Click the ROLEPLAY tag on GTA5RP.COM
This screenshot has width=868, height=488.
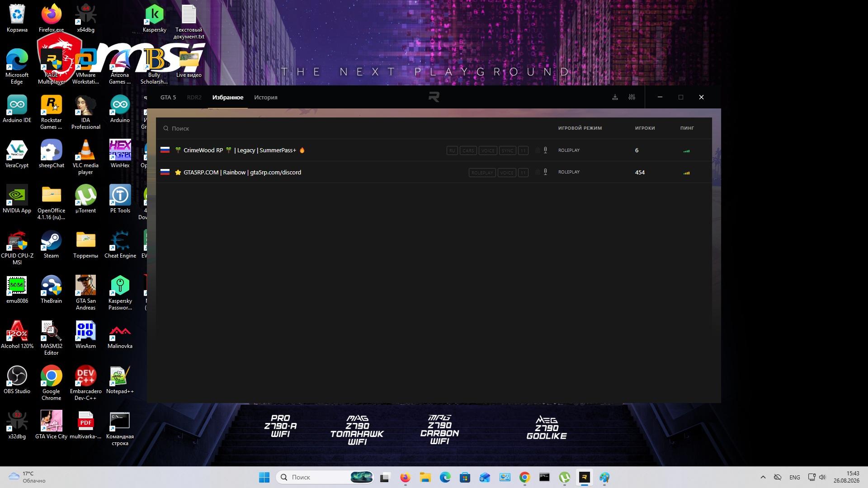482,173
